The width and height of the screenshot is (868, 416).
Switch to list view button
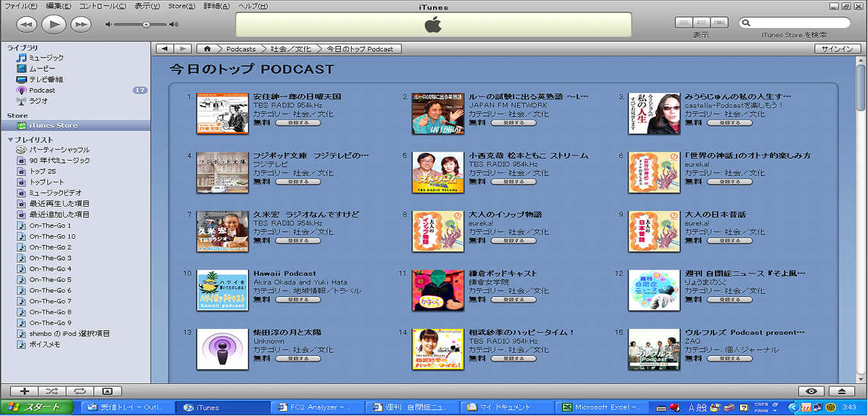[684, 22]
